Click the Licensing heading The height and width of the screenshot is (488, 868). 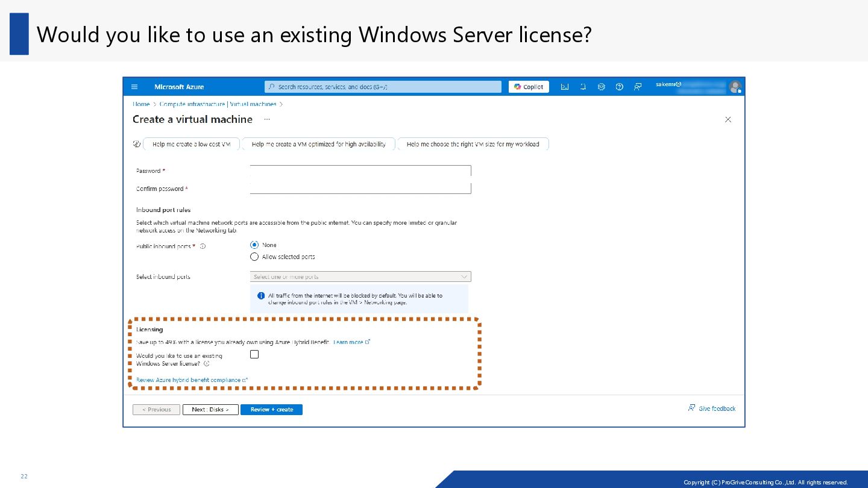pos(149,330)
